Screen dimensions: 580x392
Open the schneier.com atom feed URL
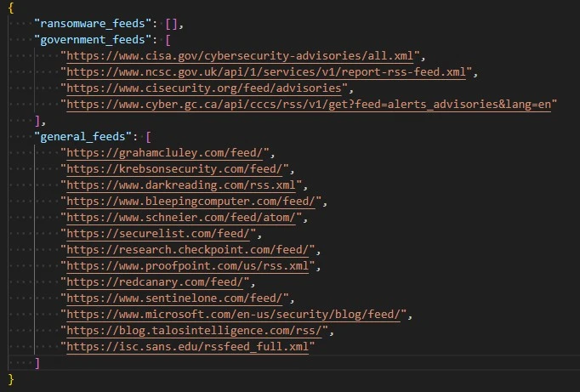tap(181, 218)
